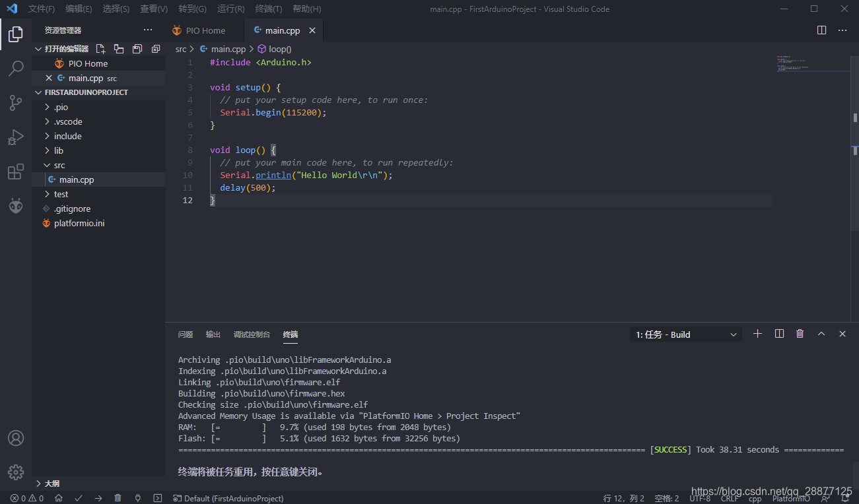
Task: Click the loop() breadcrumb item
Action: pos(274,49)
